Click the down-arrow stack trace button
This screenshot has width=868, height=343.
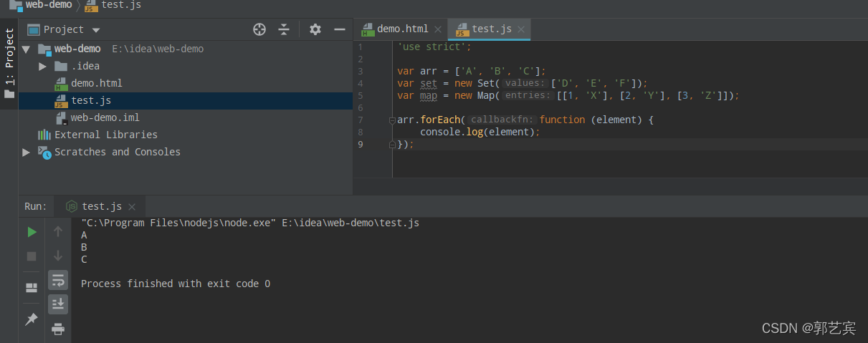58,256
